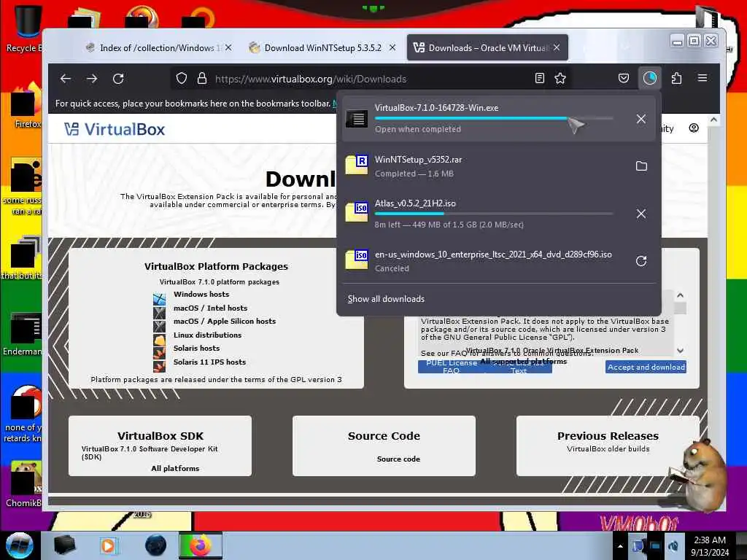Screen dimensions: 747x560
Task: Open the tracking protection shield icon
Action: click(x=182, y=79)
